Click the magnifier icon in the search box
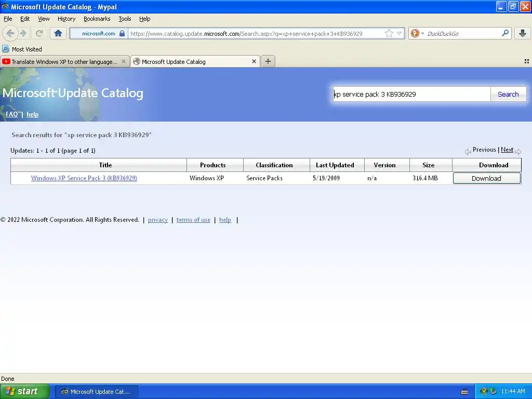 point(505,33)
